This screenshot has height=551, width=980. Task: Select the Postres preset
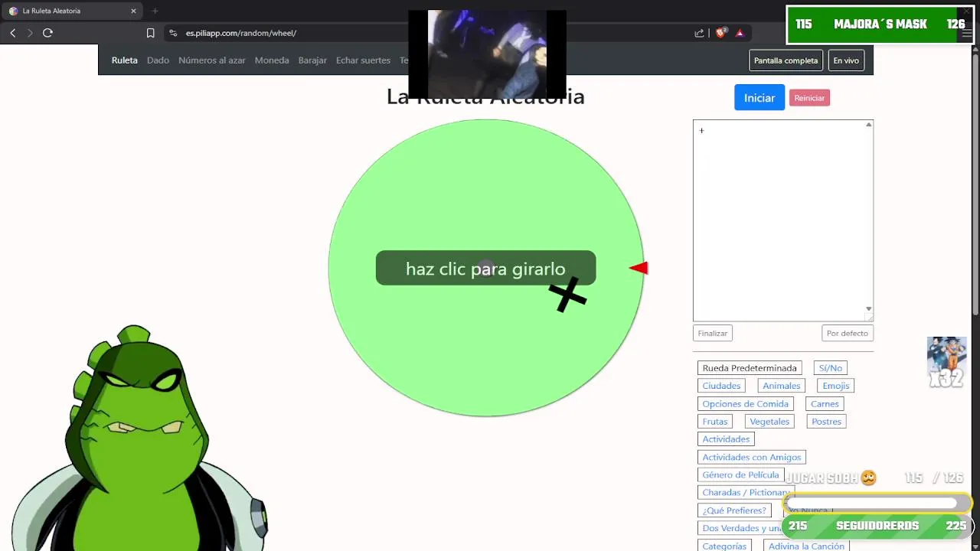pyautogui.click(x=826, y=422)
